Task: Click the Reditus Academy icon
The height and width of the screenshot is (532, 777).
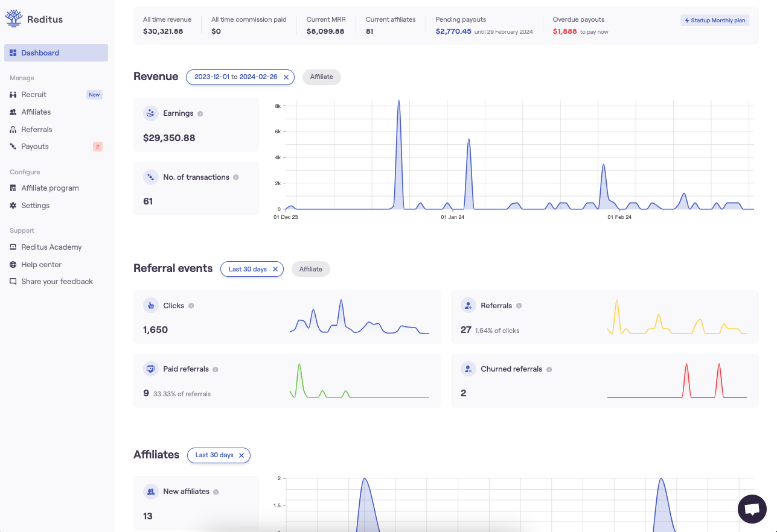Action: click(13, 247)
